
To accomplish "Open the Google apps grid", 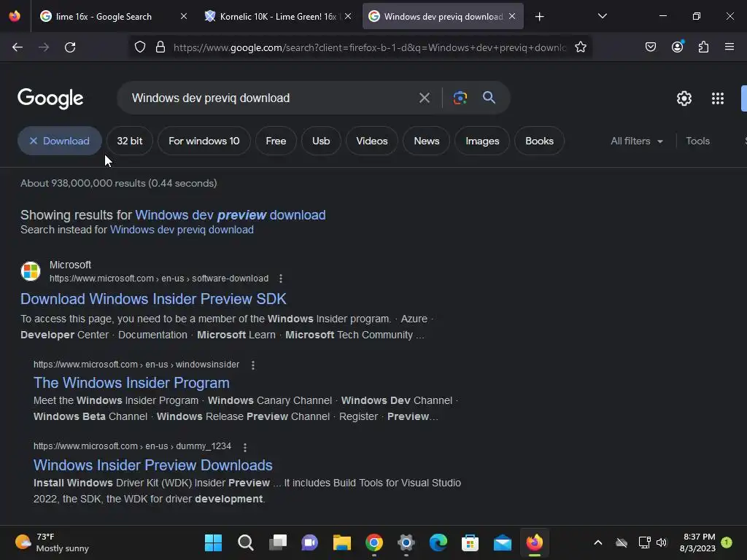I will point(718,98).
